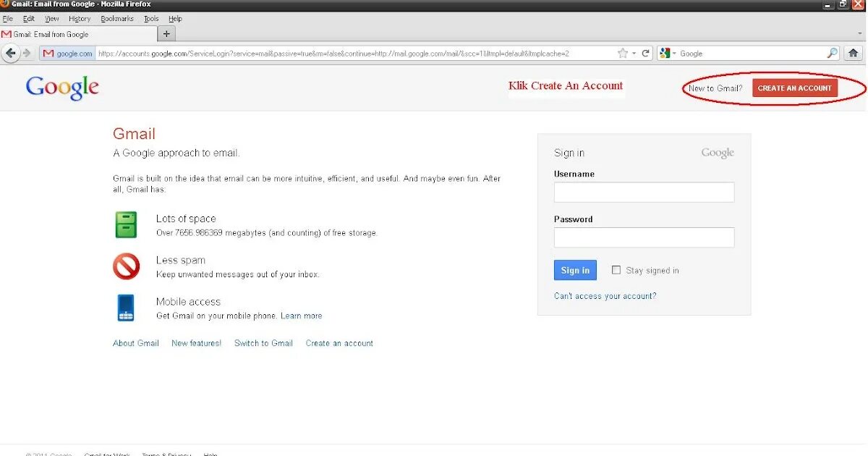Click the Gmail favicon on the tab
The width and height of the screenshot is (868, 456).
click(x=6, y=34)
